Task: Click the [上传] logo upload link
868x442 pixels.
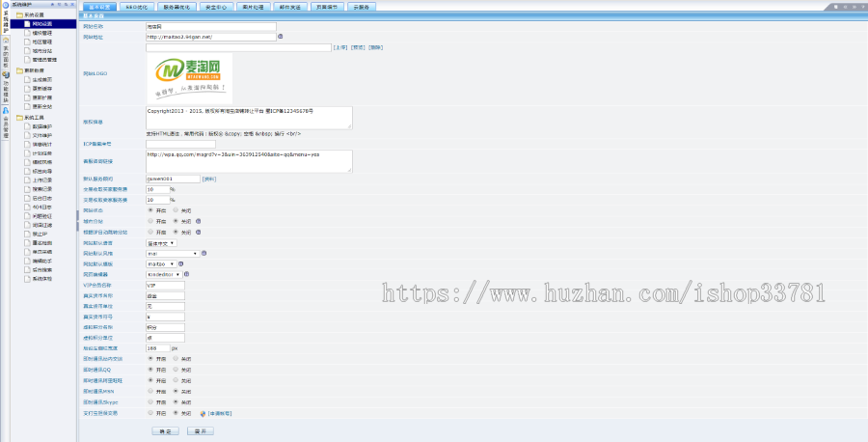Action: 340,47
